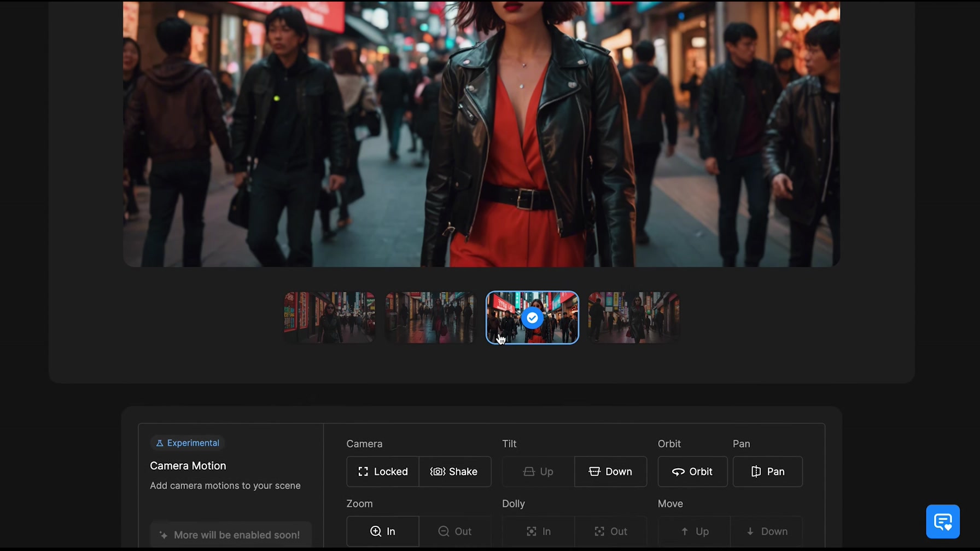Select the first generated image thumbnail

[x=330, y=318]
